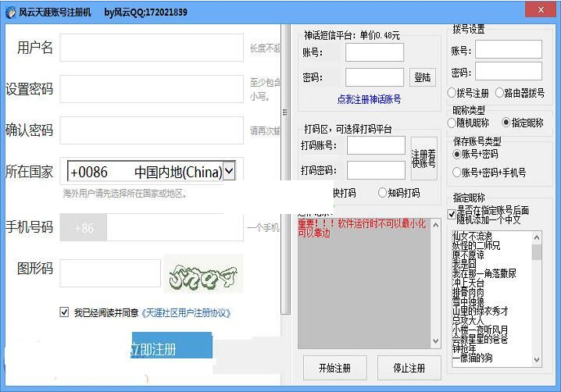Select nickname 原不原谅 in list
Screen dimensions: 561x392
point(468,255)
